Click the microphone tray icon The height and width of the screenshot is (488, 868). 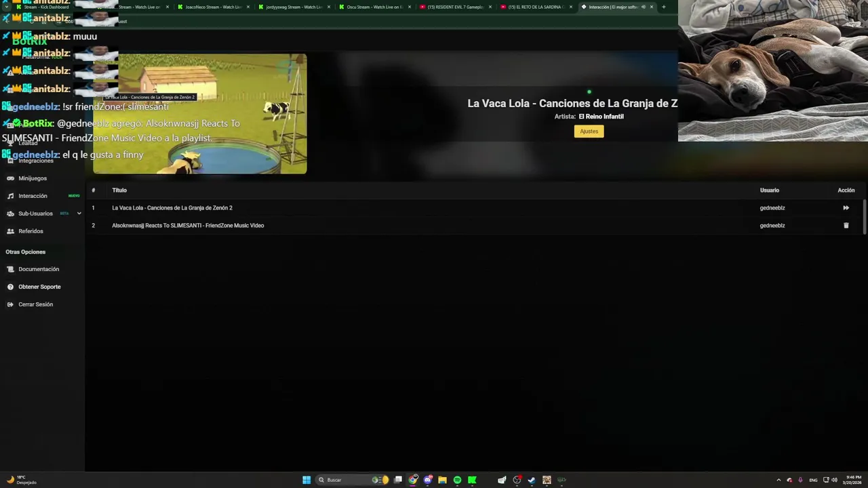pyautogui.click(x=801, y=480)
